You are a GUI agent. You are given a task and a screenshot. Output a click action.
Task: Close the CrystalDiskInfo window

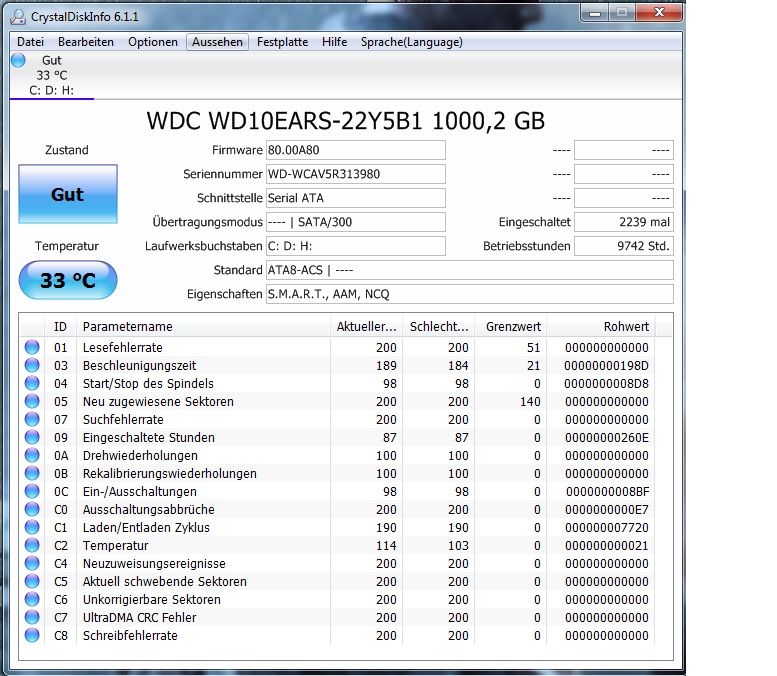pyautogui.click(x=659, y=13)
